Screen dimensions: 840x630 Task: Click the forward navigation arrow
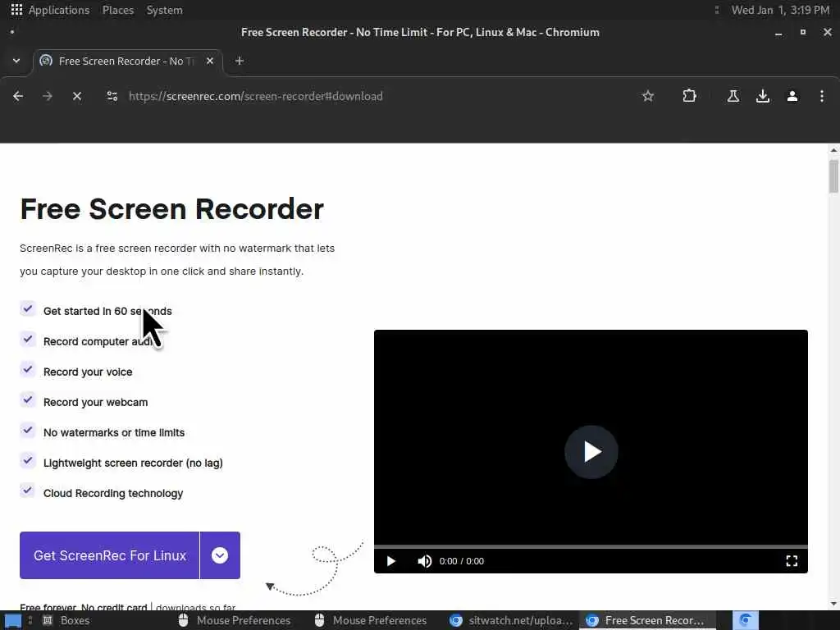[x=48, y=97]
